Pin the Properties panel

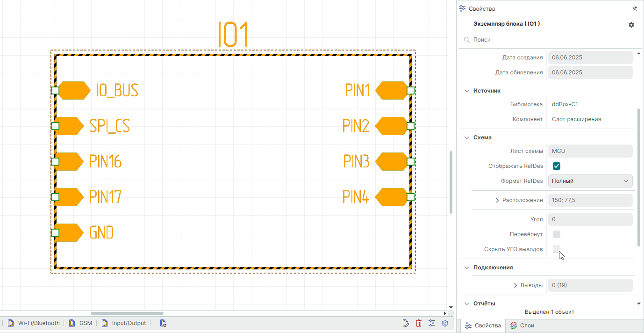click(635, 8)
